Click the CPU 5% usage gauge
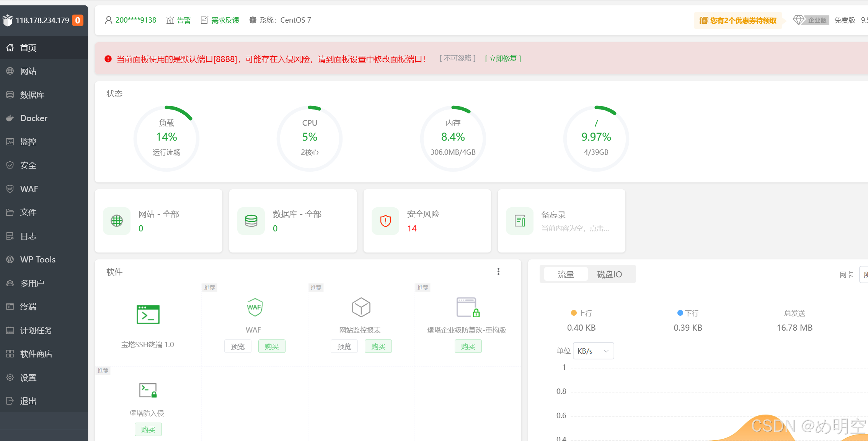 310,138
